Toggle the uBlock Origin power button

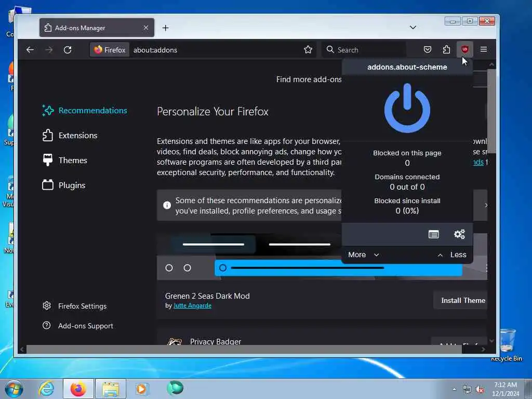(407, 108)
